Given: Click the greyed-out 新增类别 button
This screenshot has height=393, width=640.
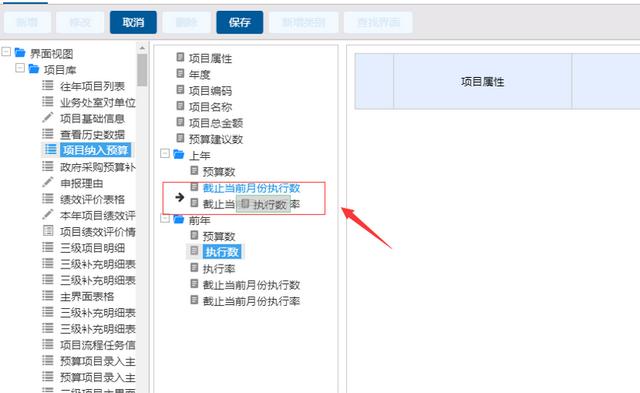Looking at the screenshot, I should [x=304, y=22].
